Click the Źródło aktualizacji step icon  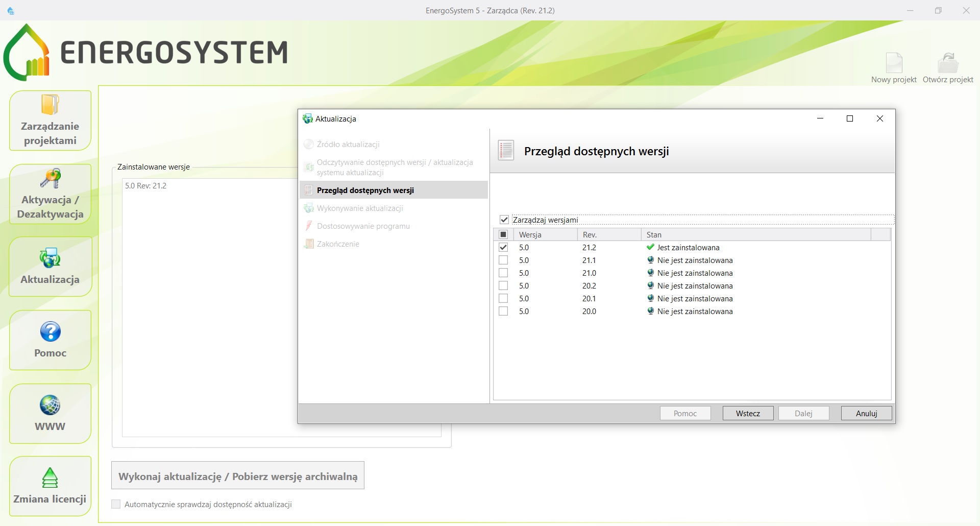[x=308, y=144]
